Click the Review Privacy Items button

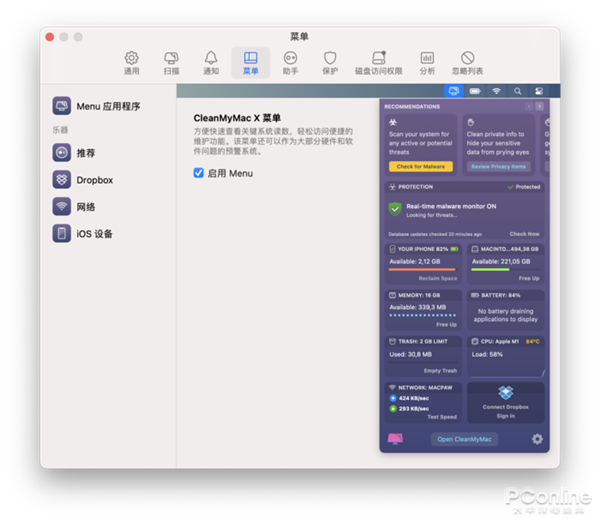click(498, 166)
